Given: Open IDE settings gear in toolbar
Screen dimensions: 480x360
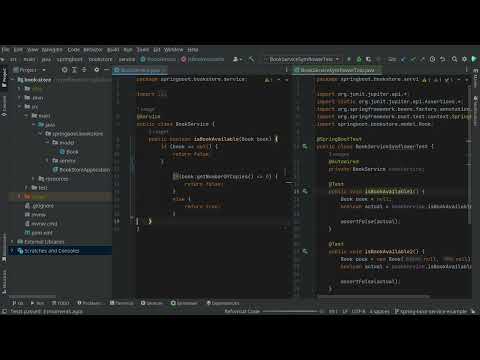Looking at the screenshot, I should pos(464,59).
